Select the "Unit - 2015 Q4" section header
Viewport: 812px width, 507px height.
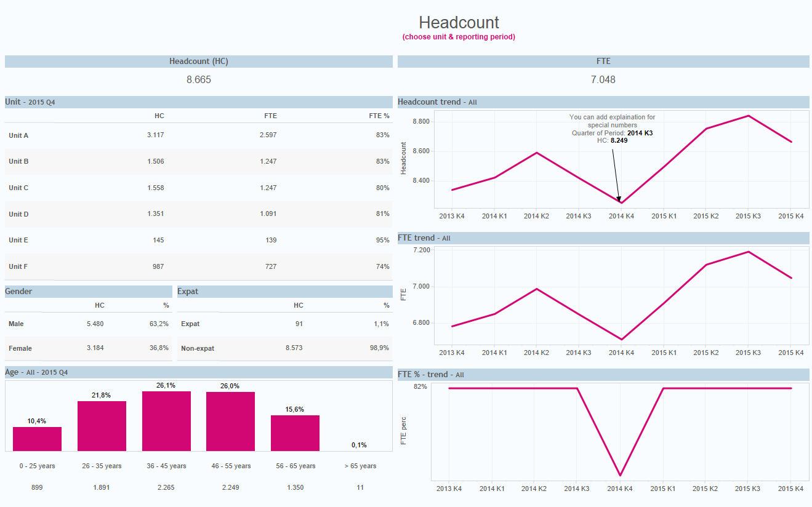click(199, 102)
